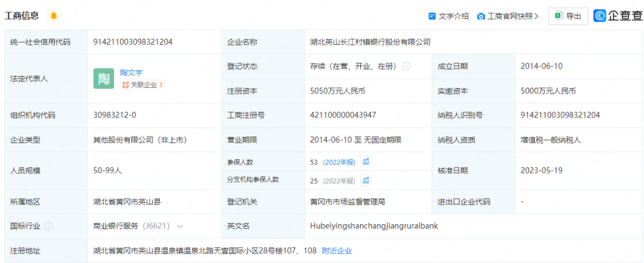Select taxpayer ID under 纳税人识别号
The image size is (644, 263).
pos(560,116)
